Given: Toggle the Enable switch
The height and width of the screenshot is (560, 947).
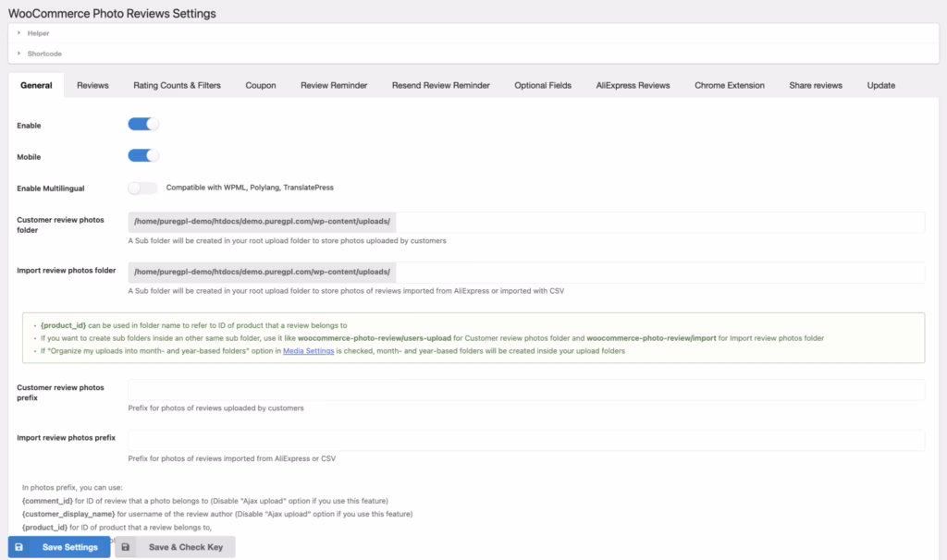Looking at the screenshot, I should 143,125.
